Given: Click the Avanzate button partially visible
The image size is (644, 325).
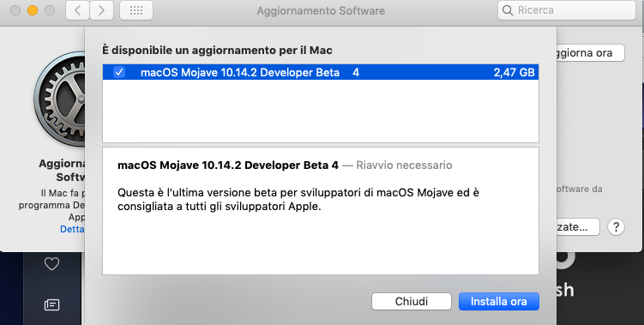Looking at the screenshot, I should tap(578, 226).
